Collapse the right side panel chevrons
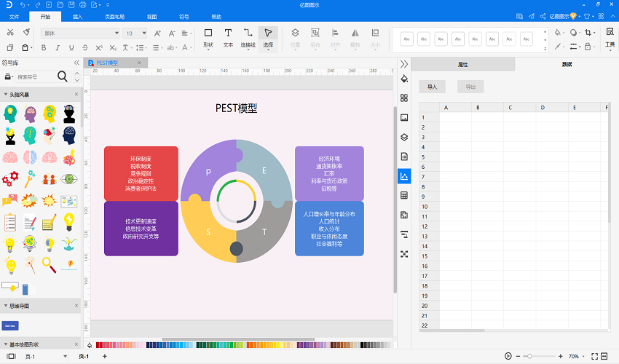Viewport: 619px width, 364px height. click(404, 64)
